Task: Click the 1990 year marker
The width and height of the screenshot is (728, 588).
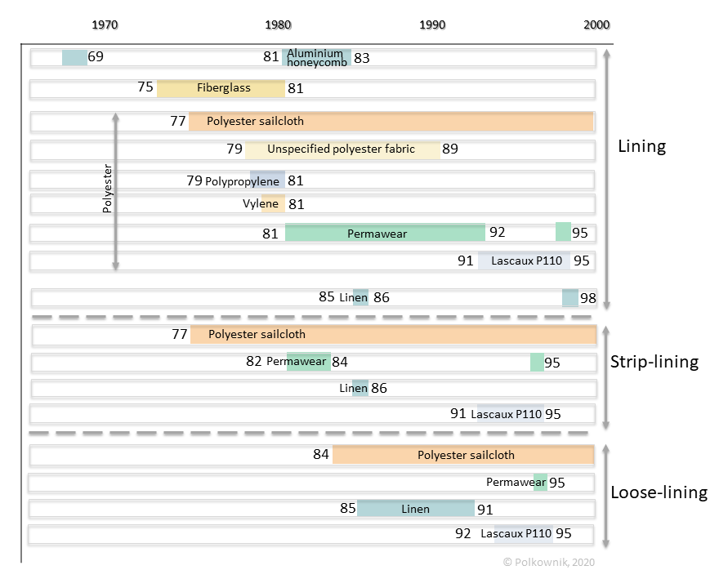Action: 432,24
